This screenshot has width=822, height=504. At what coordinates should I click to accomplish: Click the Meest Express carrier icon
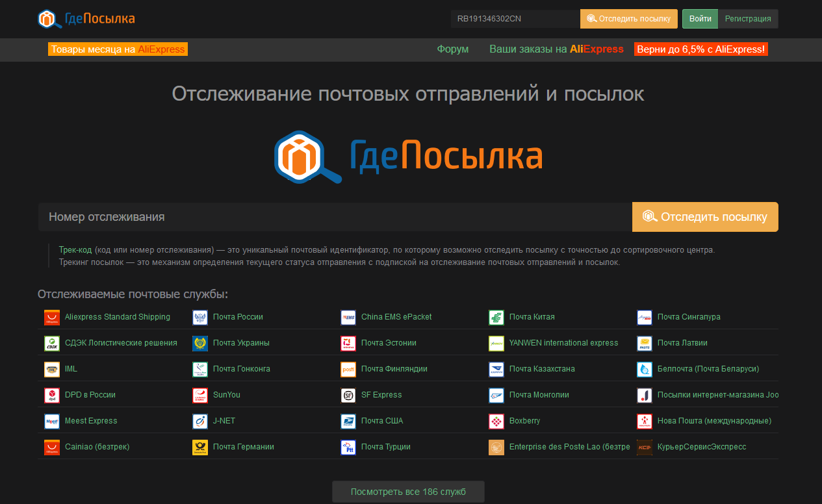52,422
